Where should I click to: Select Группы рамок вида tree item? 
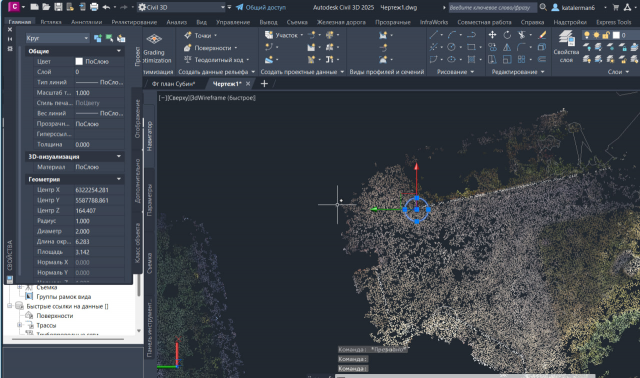click(x=64, y=296)
